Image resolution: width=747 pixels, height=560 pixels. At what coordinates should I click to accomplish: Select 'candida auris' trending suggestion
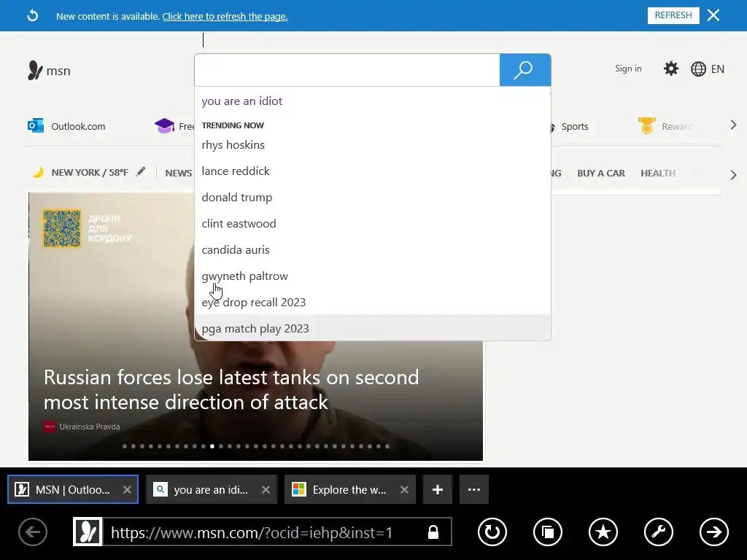click(x=373, y=249)
